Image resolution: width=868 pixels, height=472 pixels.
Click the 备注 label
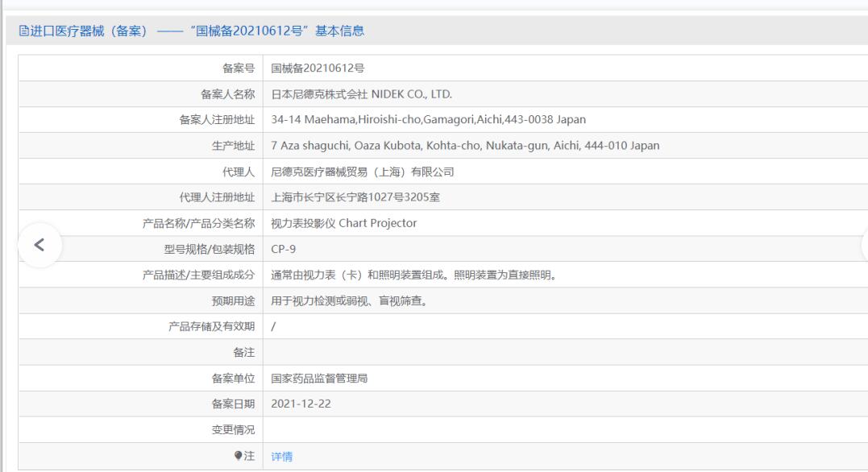(x=244, y=353)
